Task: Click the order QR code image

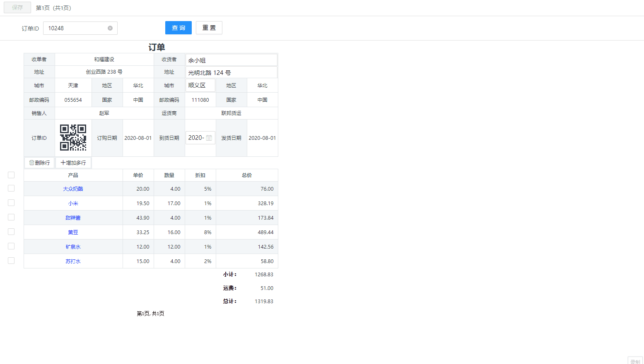Action: (73, 137)
